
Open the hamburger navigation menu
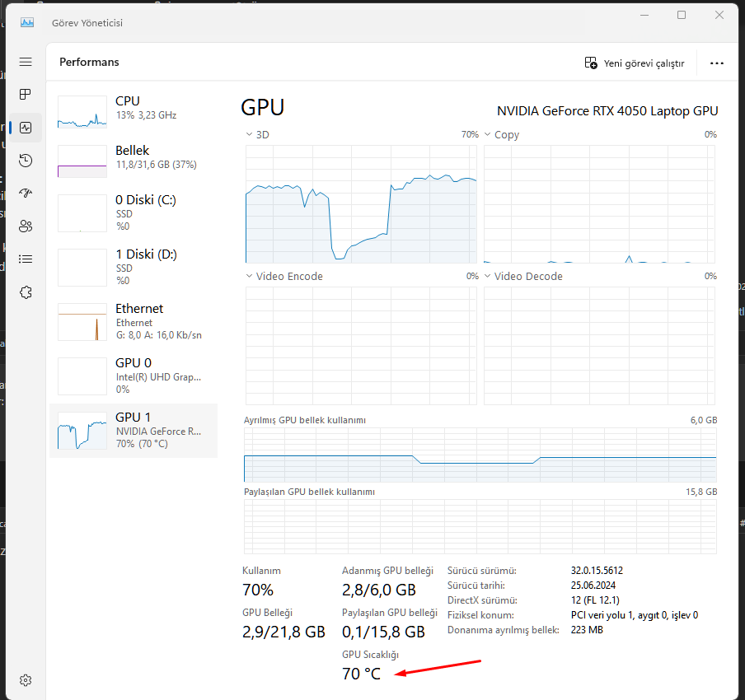pyautogui.click(x=26, y=62)
